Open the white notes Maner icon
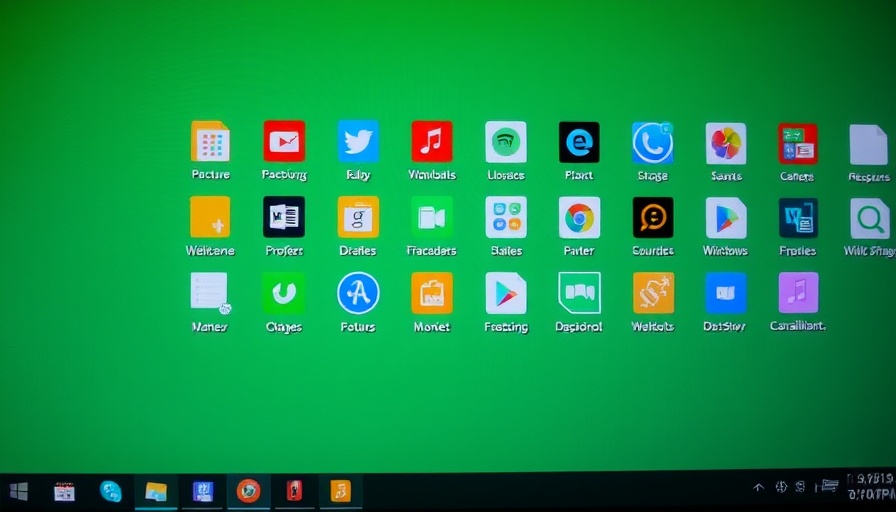Image resolution: width=896 pixels, height=512 pixels. (210, 293)
